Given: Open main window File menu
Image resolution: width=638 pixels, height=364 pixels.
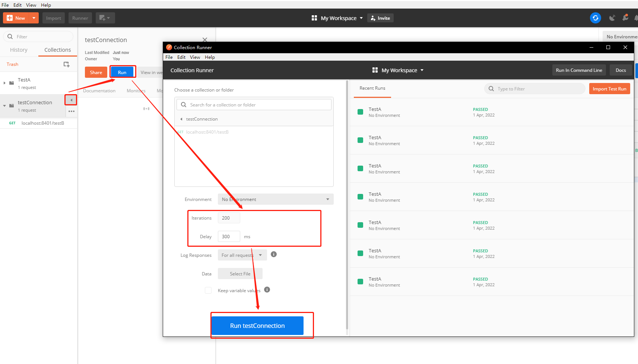Looking at the screenshot, I should (5, 5).
